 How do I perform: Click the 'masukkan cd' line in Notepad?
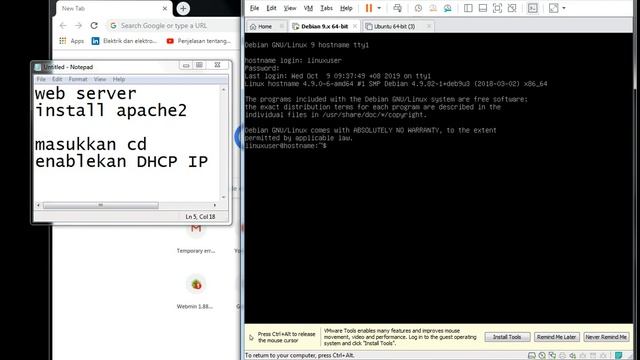point(91,145)
